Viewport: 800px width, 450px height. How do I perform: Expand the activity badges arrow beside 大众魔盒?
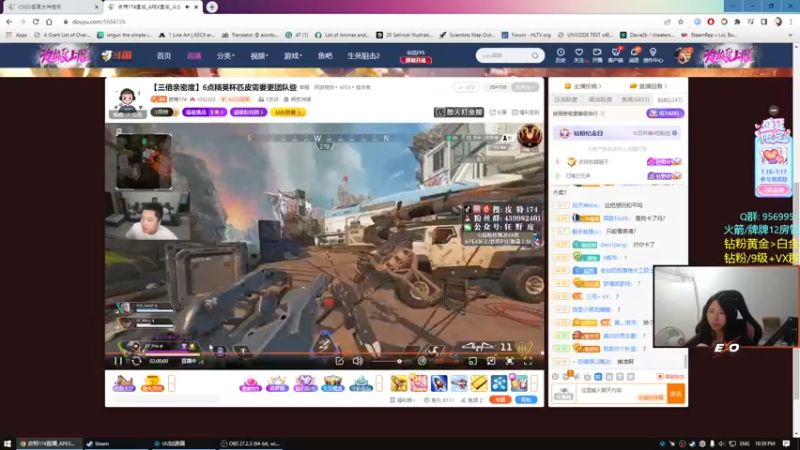click(x=379, y=383)
